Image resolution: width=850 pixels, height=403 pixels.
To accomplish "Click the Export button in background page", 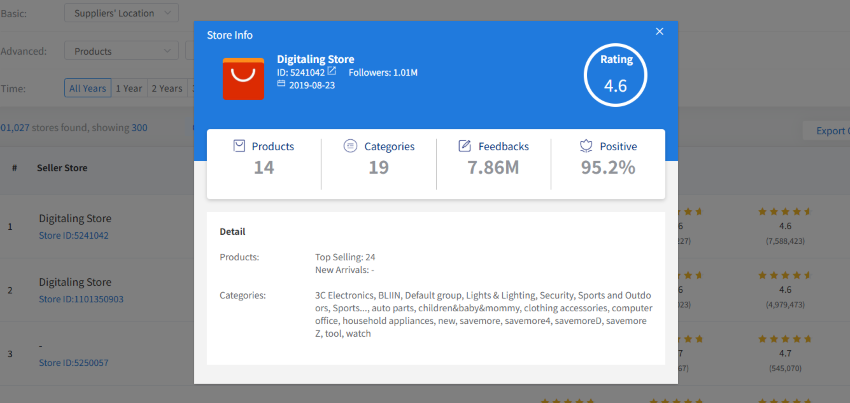I will pos(826,131).
